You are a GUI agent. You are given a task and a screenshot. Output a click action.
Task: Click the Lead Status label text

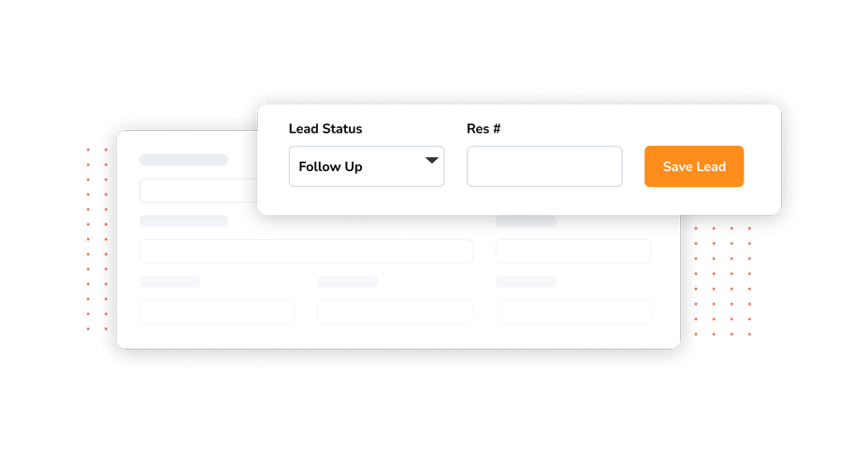325,129
